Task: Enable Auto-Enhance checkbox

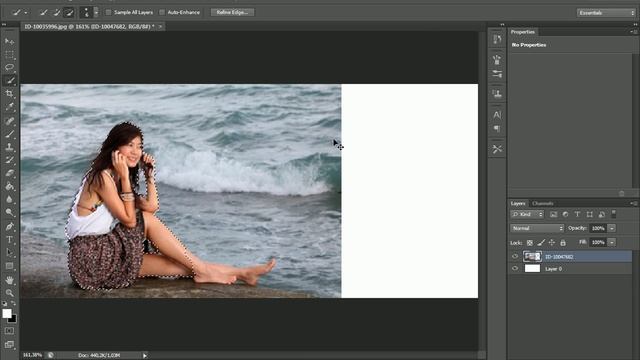Action: (x=162, y=13)
